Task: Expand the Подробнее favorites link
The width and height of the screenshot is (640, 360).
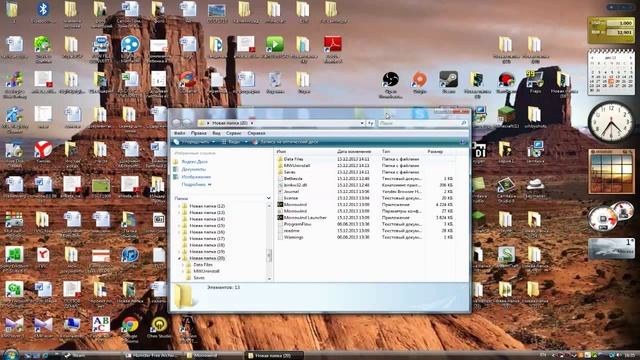Action: coord(196,184)
